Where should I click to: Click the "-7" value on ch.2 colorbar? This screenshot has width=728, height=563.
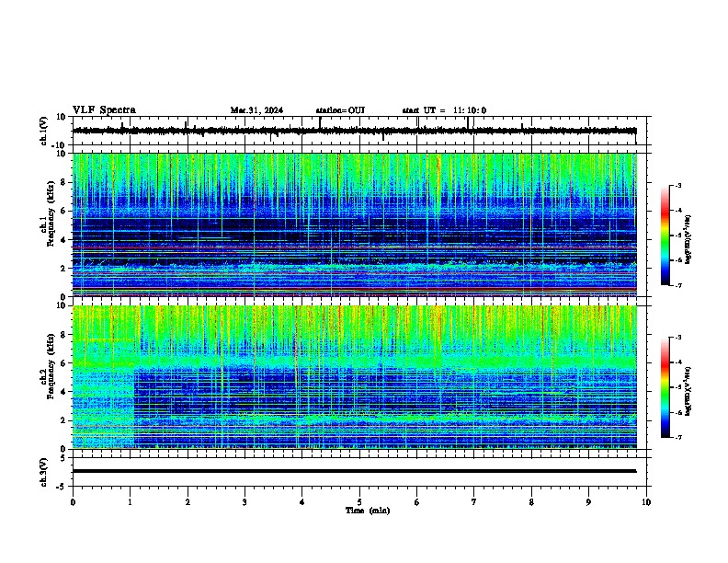[677, 438]
